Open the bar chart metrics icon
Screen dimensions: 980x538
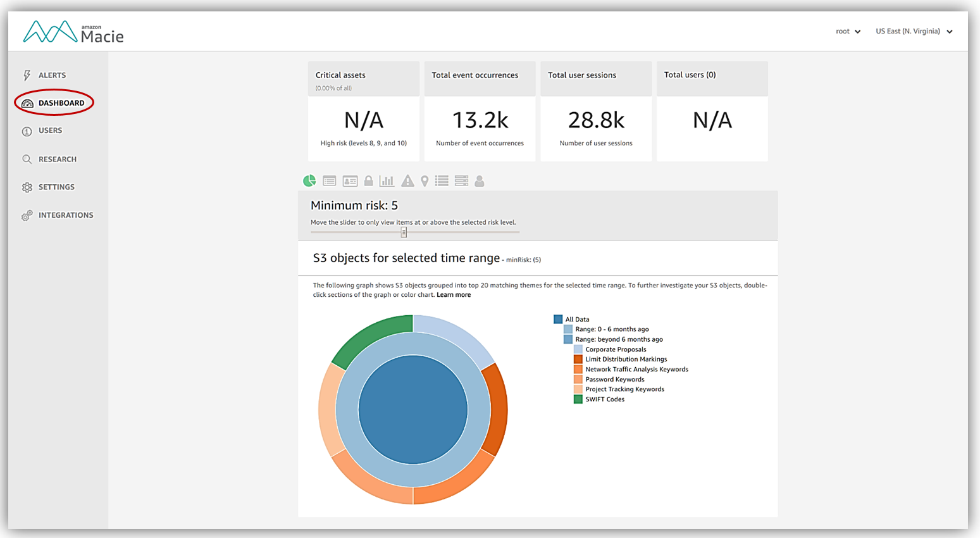(387, 181)
